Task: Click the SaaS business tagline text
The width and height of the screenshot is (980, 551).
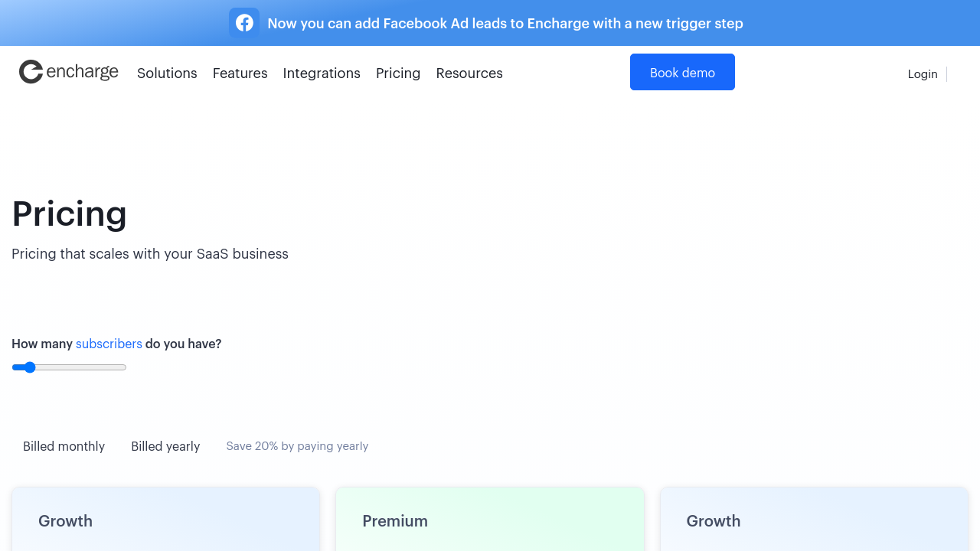Action: point(150,254)
